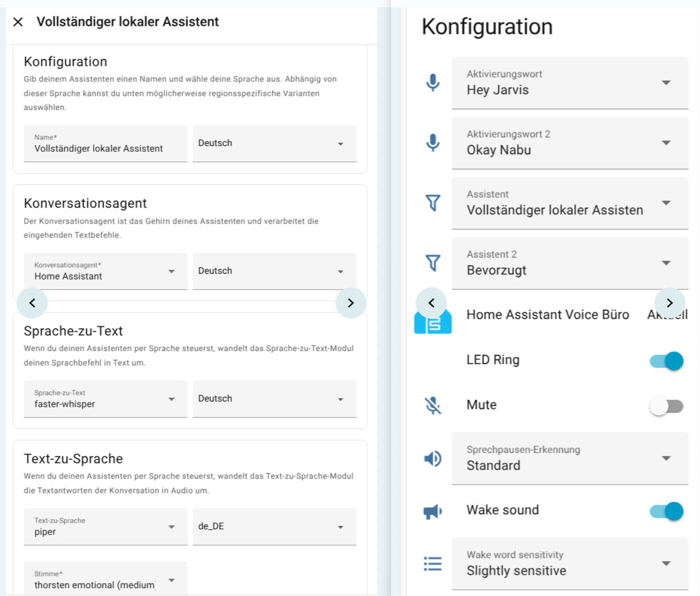Disable the Wake sound switch
The image size is (700, 596).
pyautogui.click(x=666, y=511)
